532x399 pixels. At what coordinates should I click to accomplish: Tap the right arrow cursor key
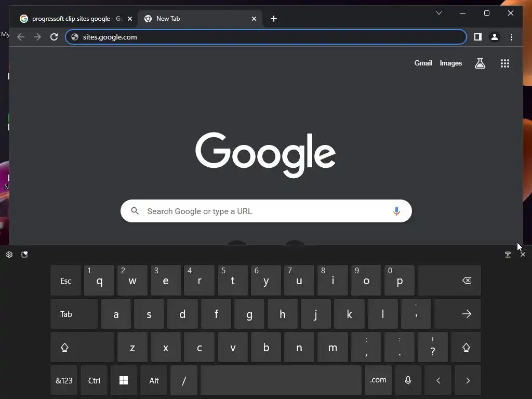coord(468,380)
